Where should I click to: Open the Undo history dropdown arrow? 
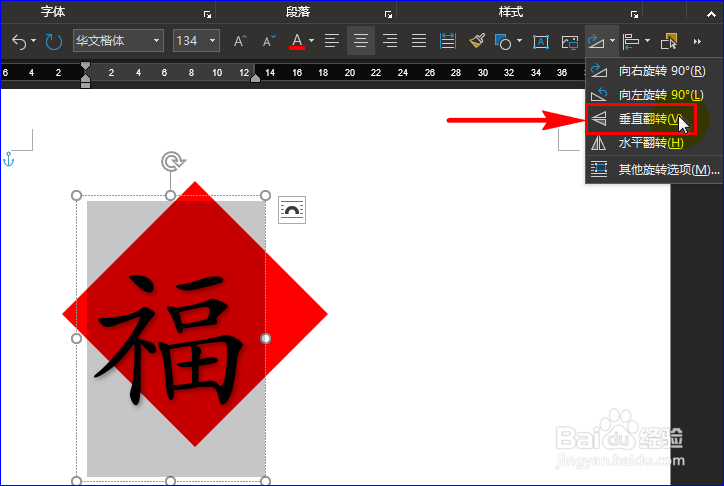(34, 41)
